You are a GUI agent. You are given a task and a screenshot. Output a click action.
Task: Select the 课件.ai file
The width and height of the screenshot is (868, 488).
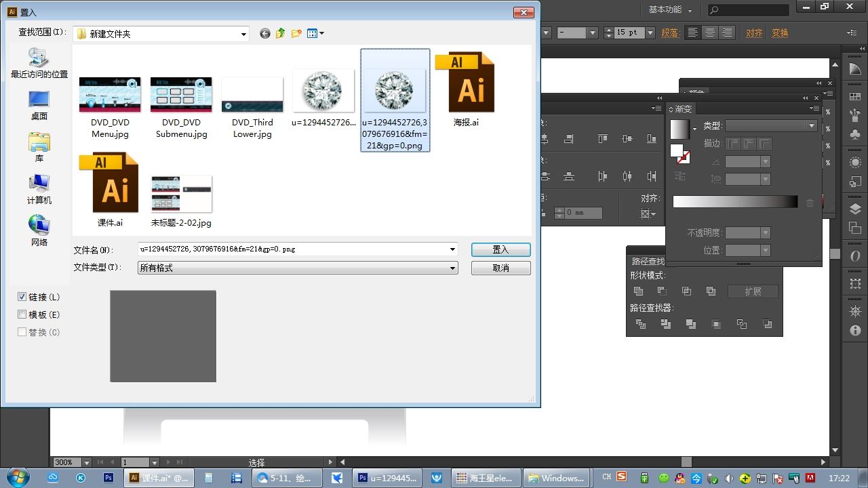click(110, 190)
